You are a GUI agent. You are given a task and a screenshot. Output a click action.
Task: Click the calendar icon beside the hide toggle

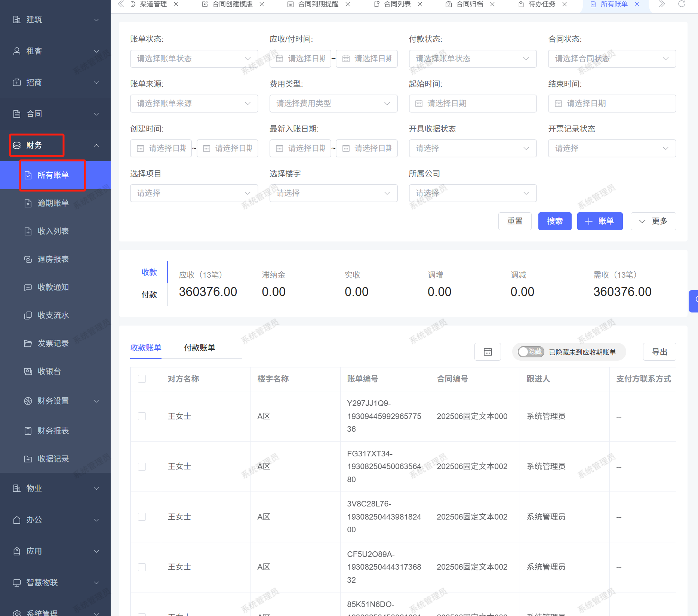pyautogui.click(x=487, y=352)
